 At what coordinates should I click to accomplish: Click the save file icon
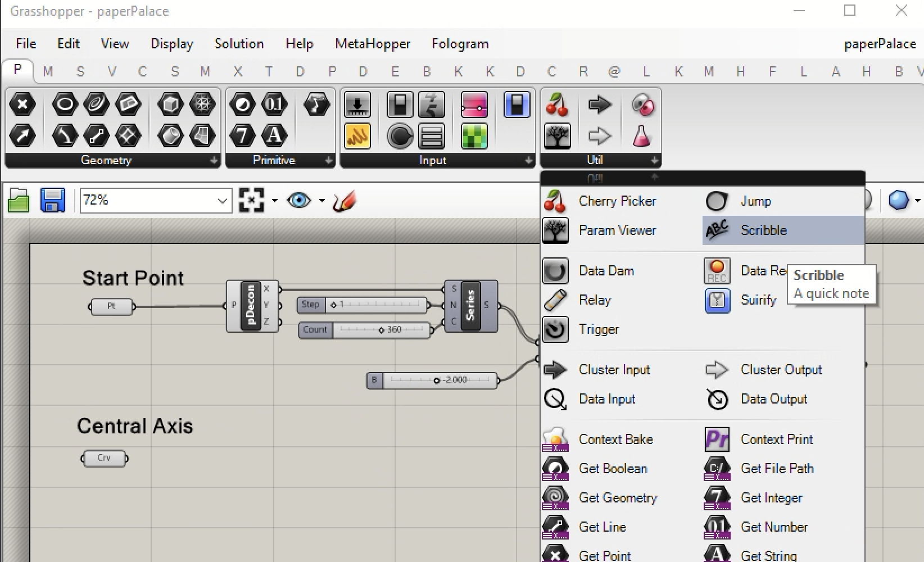pyautogui.click(x=53, y=201)
